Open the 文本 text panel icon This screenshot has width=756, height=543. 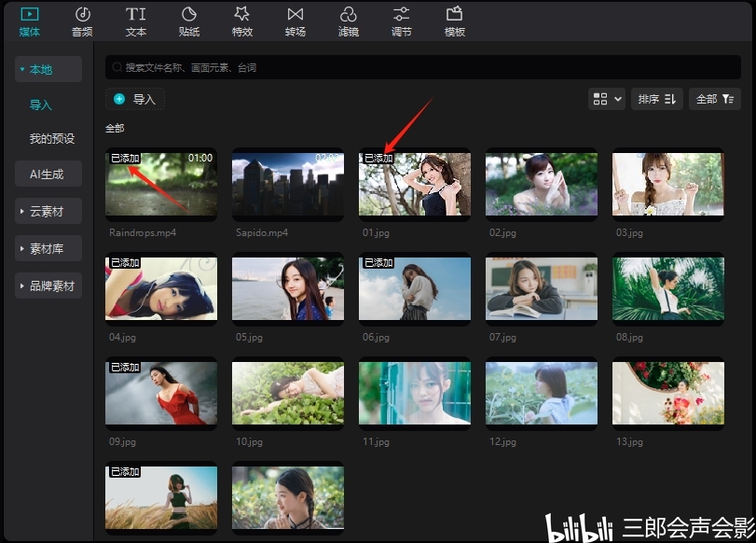136,21
